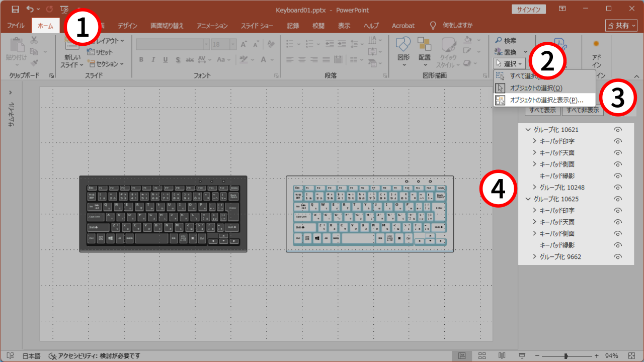Expand the グループ化 10248 subgroup
644x362 pixels.
pos(534,188)
